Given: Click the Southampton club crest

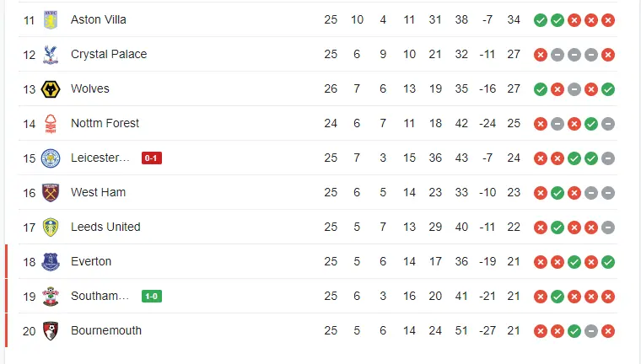Looking at the screenshot, I should click(x=51, y=296).
